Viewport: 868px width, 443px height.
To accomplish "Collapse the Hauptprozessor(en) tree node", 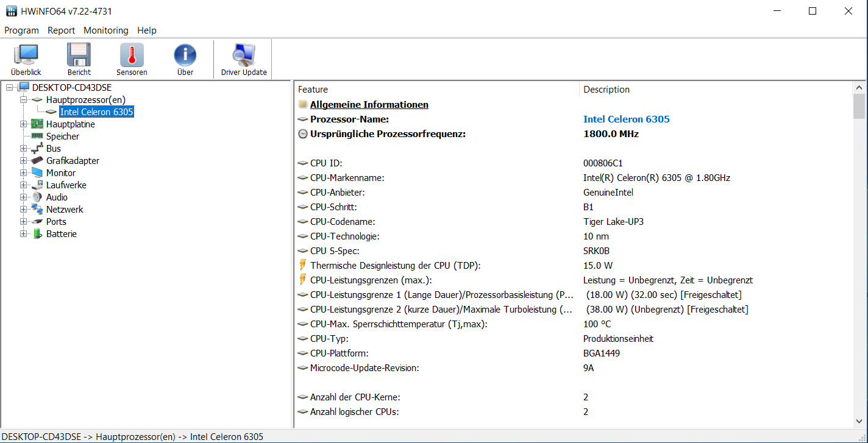I will click(24, 100).
